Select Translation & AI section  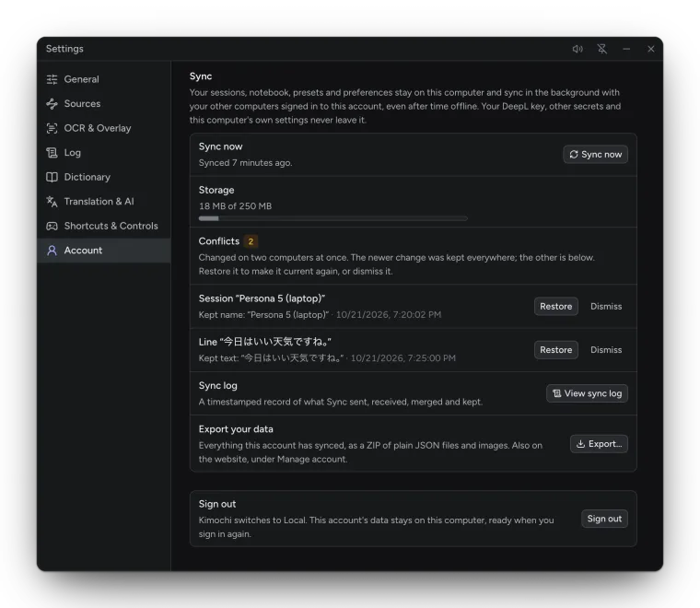[x=103, y=202]
